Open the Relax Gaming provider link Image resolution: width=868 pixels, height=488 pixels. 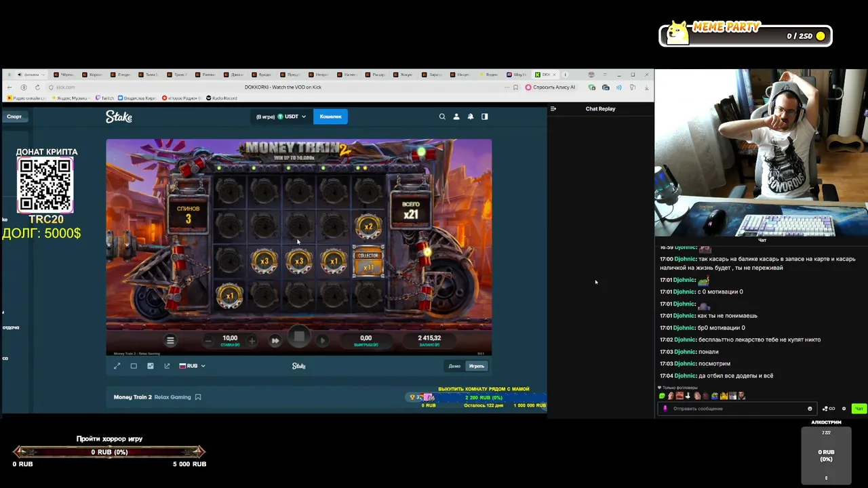coord(172,397)
